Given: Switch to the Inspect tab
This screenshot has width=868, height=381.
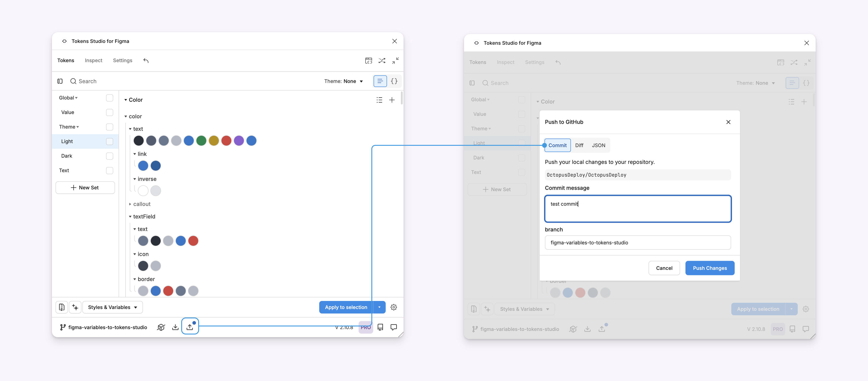Looking at the screenshot, I should (x=93, y=61).
